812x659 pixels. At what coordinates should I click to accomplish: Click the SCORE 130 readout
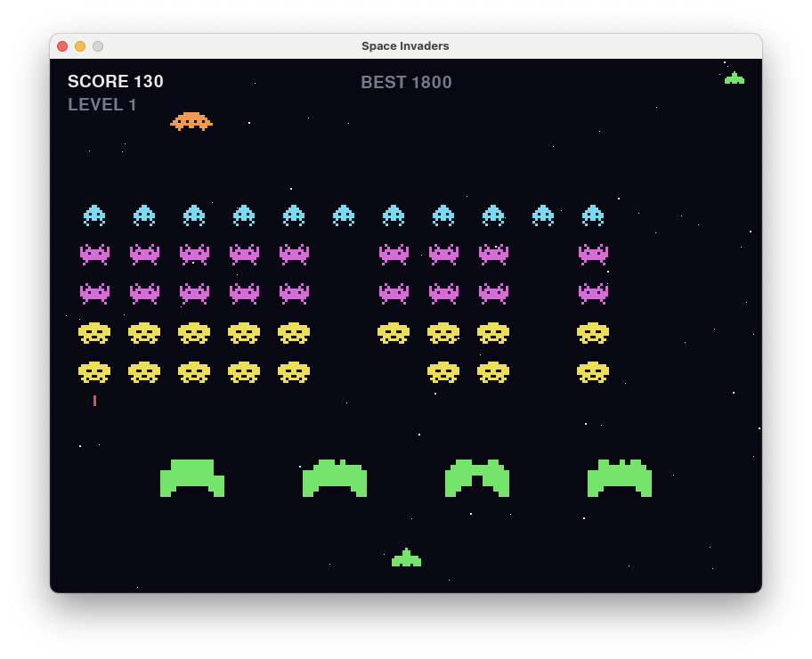(116, 81)
